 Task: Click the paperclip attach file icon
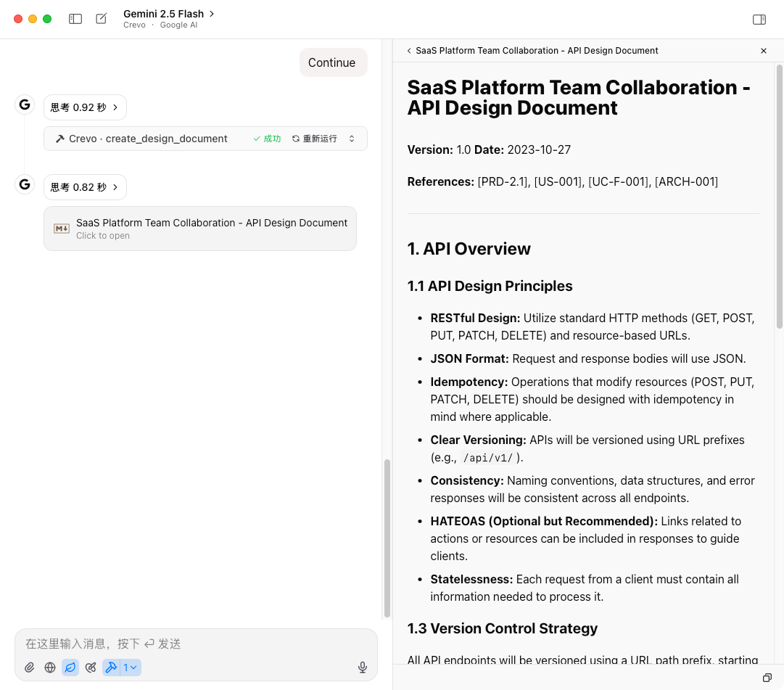(30, 668)
